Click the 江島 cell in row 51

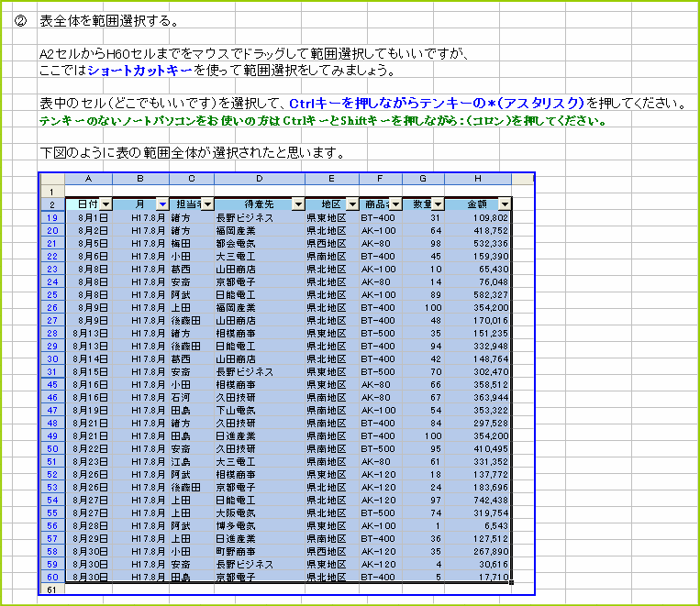[192, 462]
